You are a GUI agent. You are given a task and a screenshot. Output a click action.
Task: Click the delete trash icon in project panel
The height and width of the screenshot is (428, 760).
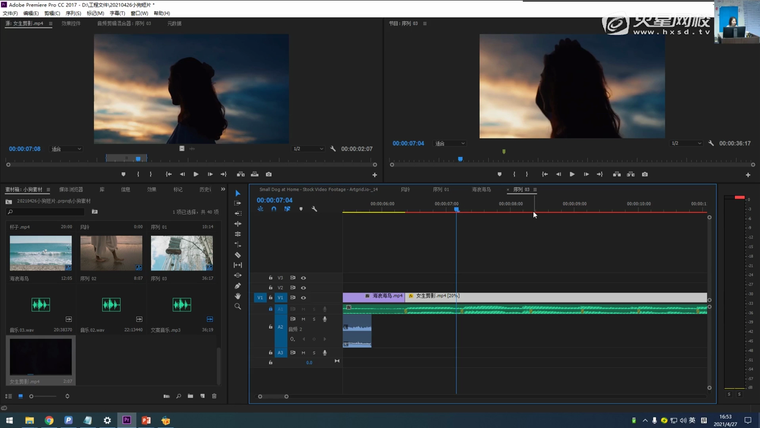pyautogui.click(x=214, y=396)
